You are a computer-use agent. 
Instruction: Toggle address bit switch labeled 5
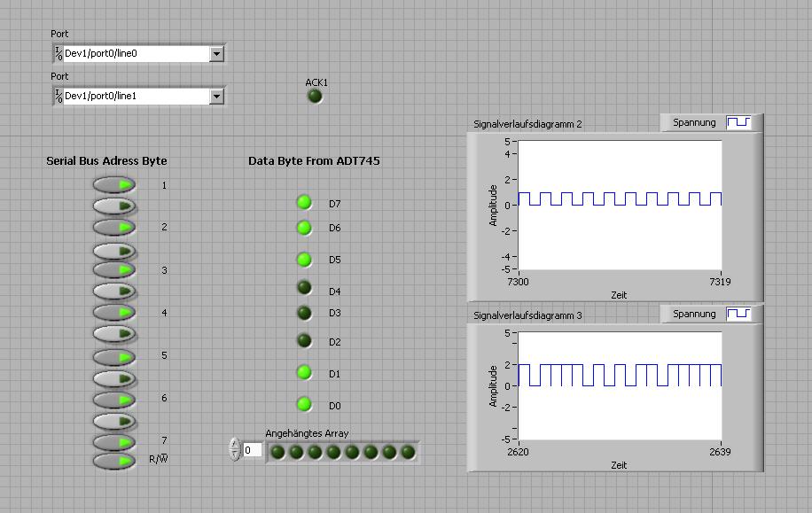[114, 357]
